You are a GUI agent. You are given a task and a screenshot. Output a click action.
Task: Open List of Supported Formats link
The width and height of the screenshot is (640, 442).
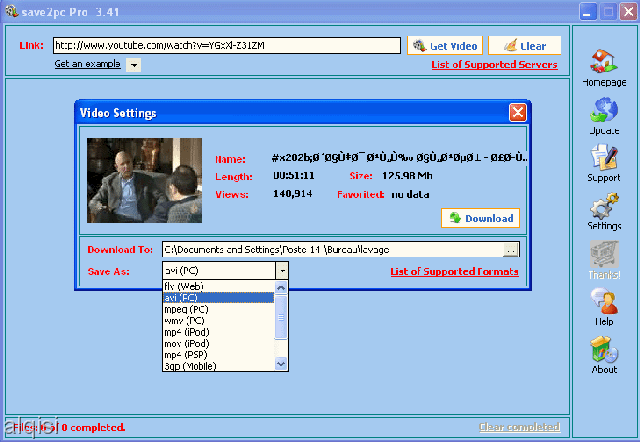click(454, 271)
